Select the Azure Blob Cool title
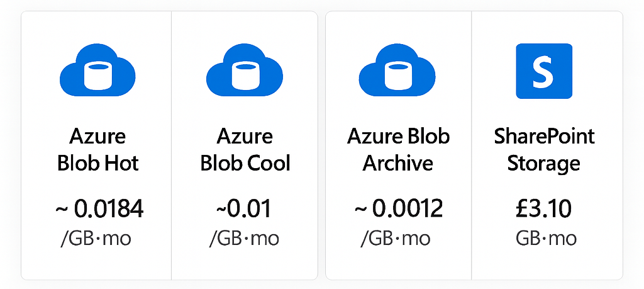Image resolution: width=644 pixels, height=289 pixels. point(245,150)
